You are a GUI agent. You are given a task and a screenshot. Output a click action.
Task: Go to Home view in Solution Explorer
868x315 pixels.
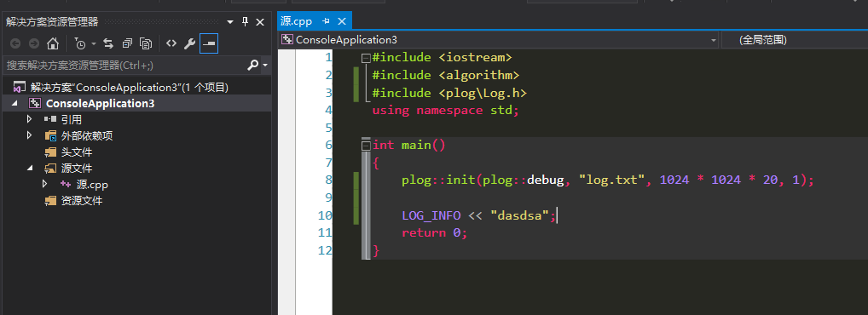[53, 43]
